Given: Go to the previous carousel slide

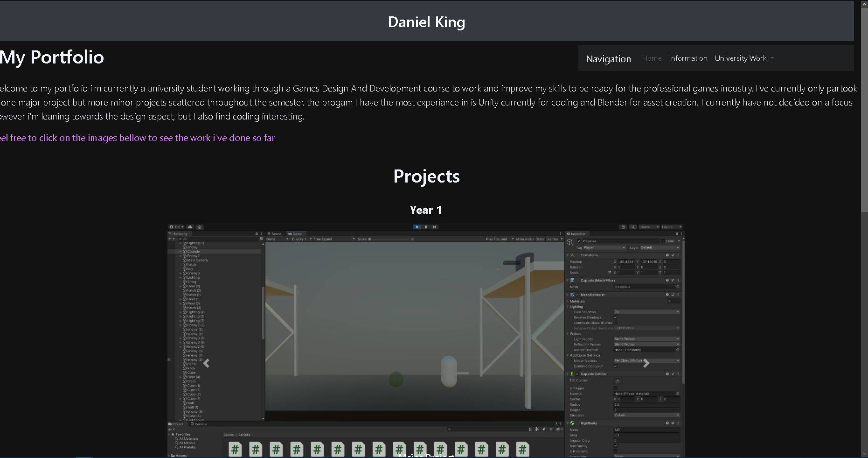Looking at the screenshot, I should click(206, 363).
